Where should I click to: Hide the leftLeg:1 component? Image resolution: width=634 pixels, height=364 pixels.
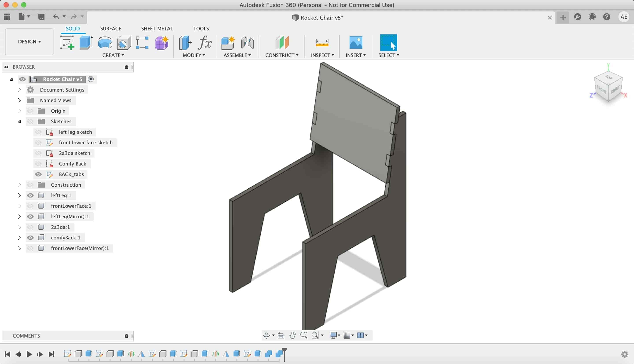click(x=30, y=195)
